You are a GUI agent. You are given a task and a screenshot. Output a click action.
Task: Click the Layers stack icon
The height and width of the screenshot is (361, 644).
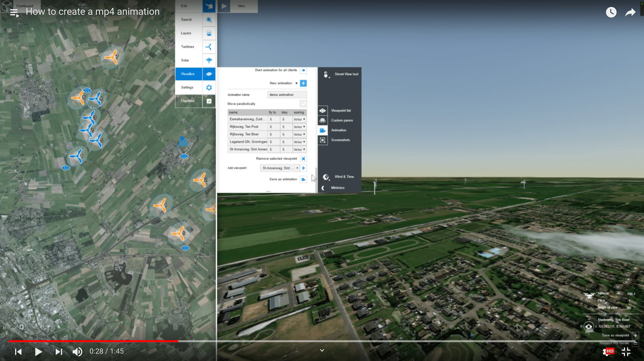(209, 33)
